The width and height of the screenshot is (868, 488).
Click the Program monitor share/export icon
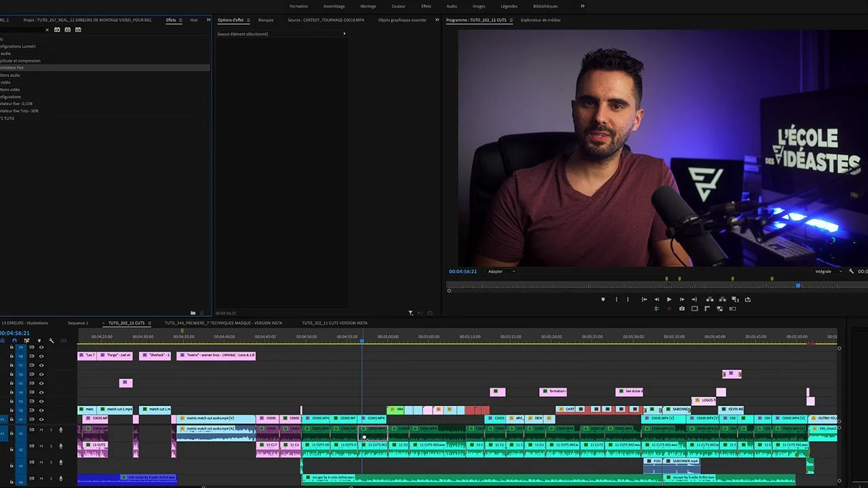(x=748, y=299)
